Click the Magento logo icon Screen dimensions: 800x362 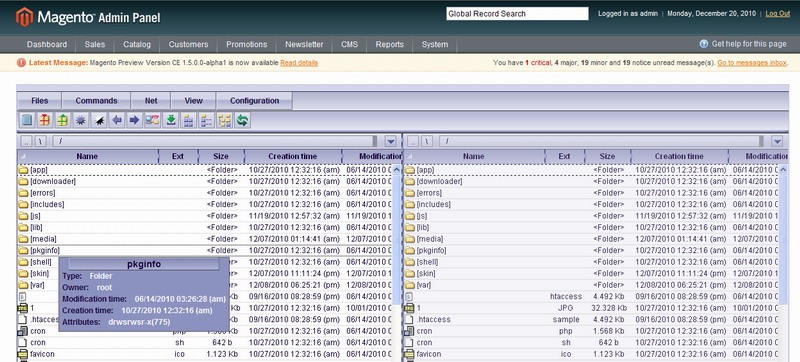[24, 17]
